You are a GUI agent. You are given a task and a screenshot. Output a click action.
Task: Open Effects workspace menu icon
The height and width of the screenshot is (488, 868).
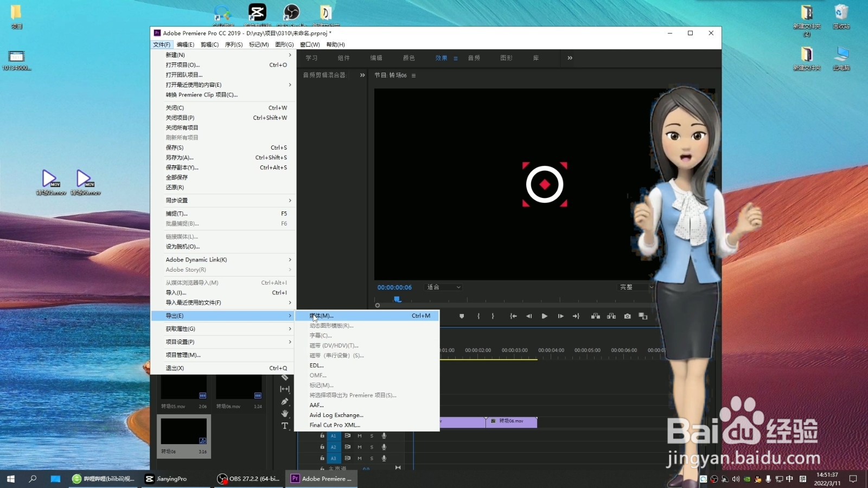456,58
